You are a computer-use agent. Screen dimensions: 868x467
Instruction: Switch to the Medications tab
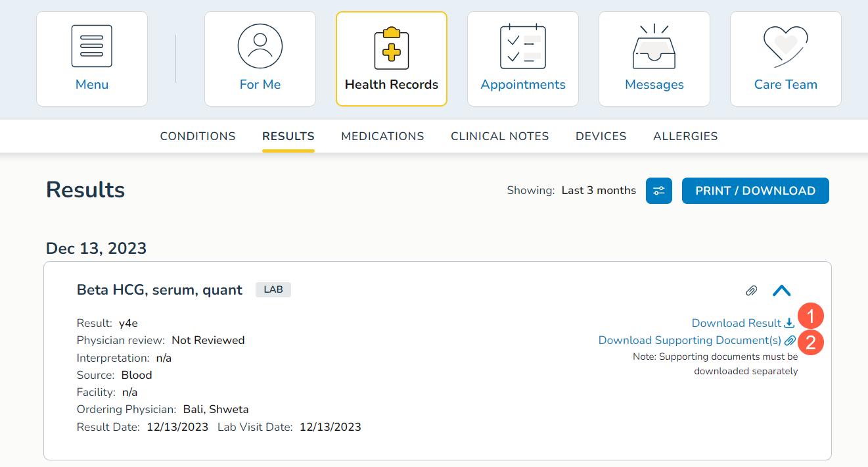tap(382, 136)
